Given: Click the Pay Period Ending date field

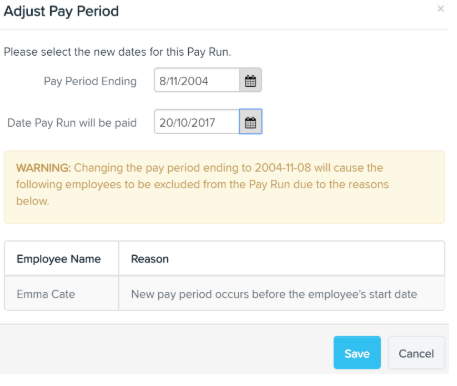Looking at the screenshot, I should tap(197, 80).
